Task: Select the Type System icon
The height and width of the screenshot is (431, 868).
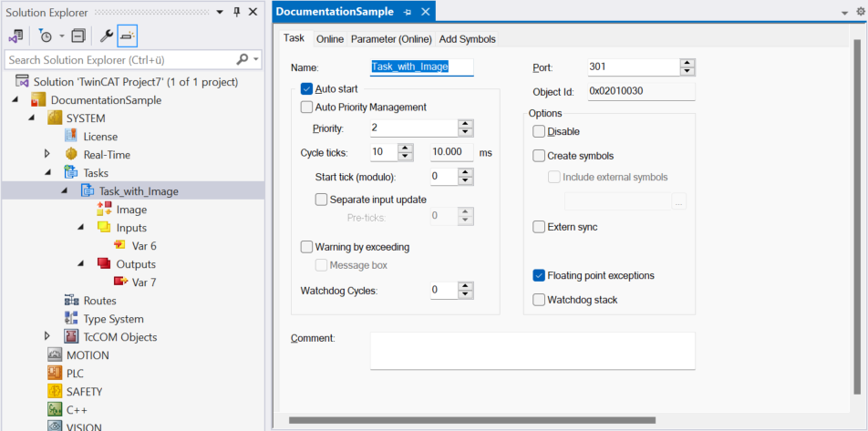Action: click(71, 319)
